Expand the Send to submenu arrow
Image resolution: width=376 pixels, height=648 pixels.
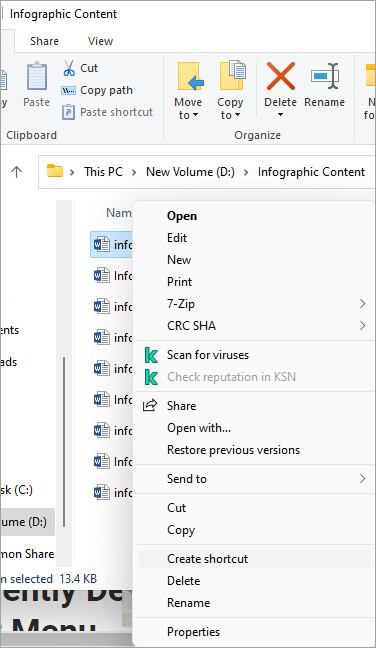[362, 479]
